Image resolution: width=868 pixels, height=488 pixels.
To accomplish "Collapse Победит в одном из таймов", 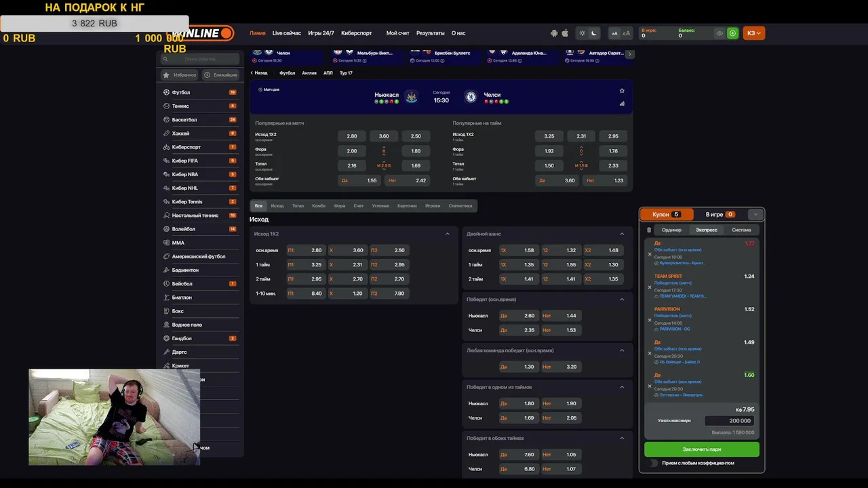I will click(x=622, y=387).
